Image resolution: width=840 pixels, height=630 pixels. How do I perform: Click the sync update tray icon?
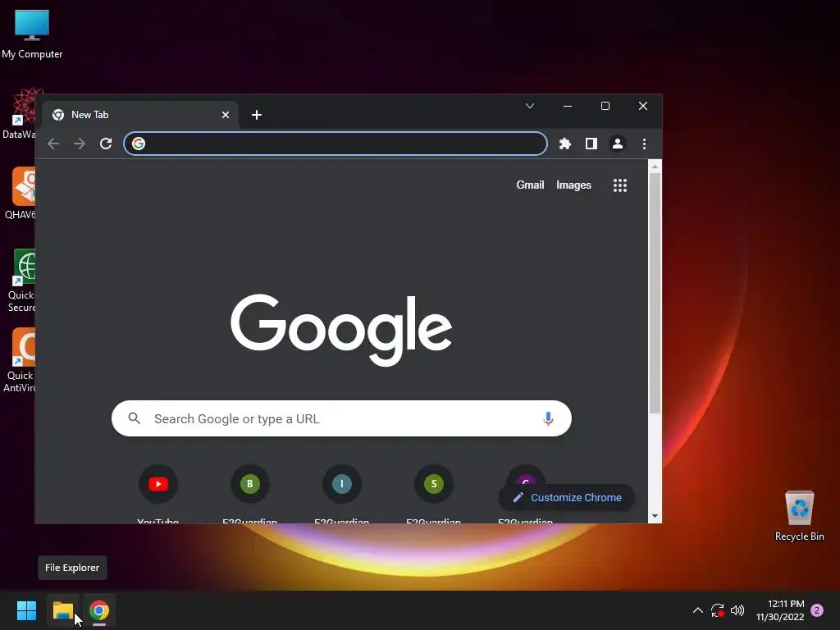pyautogui.click(x=717, y=610)
